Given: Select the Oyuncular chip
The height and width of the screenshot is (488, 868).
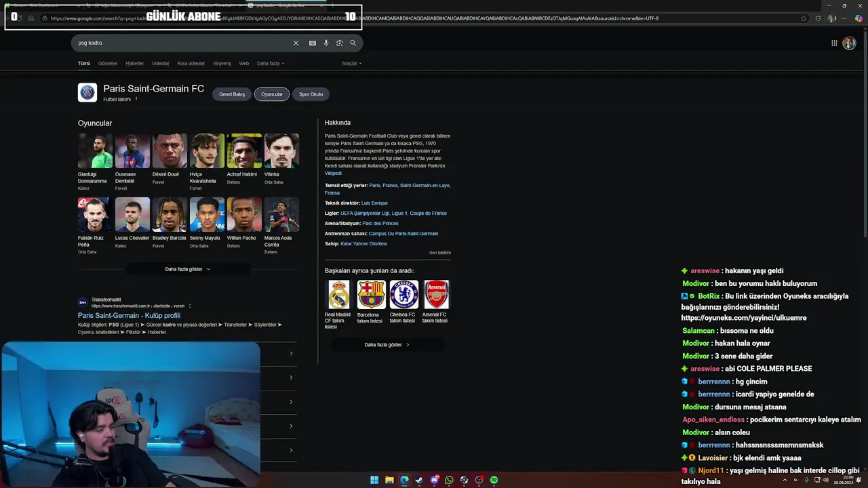Looking at the screenshot, I should pos(272,94).
